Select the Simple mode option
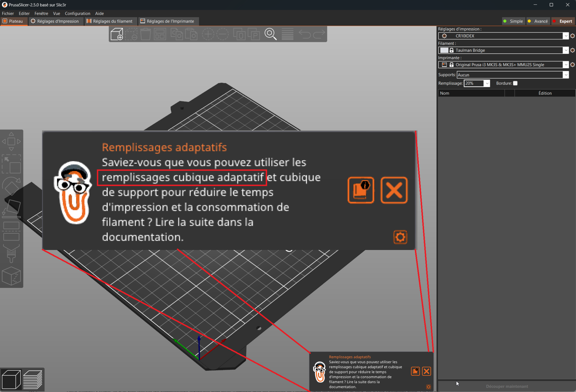Viewport: 576px width, 392px height. pos(513,21)
